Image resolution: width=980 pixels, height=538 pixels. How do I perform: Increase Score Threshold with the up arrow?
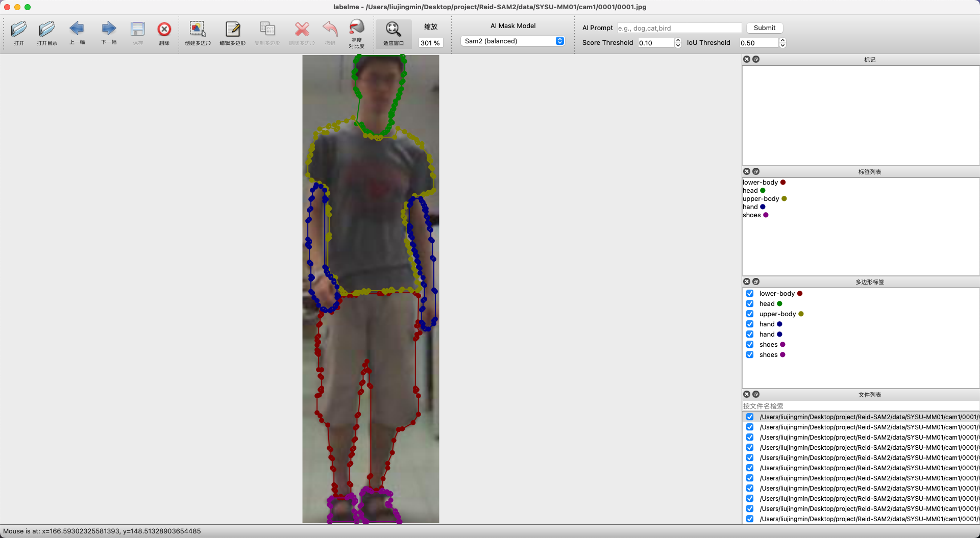[678, 40]
